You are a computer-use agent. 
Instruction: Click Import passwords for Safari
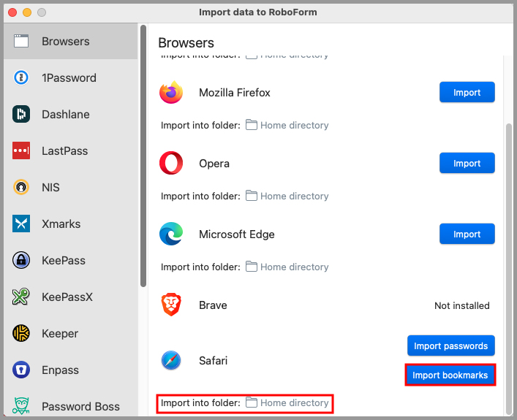(x=450, y=345)
